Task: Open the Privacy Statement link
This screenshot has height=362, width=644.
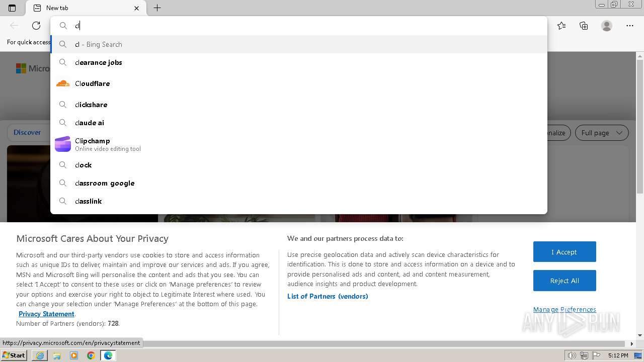Action: pos(46,314)
